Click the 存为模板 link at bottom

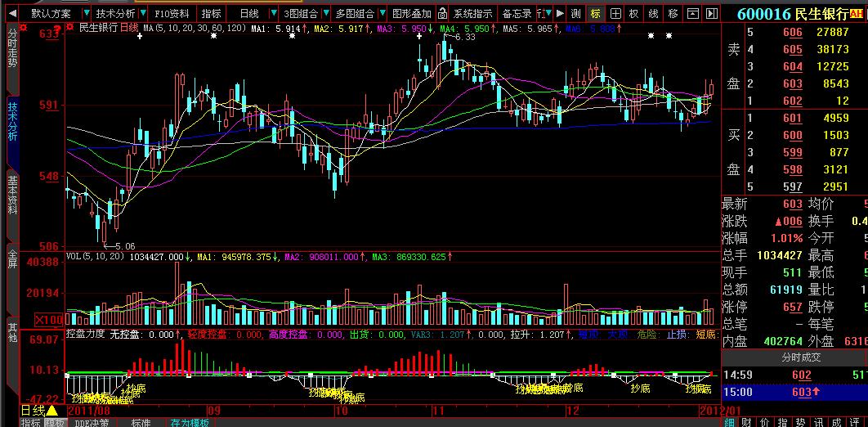(190, 423)
